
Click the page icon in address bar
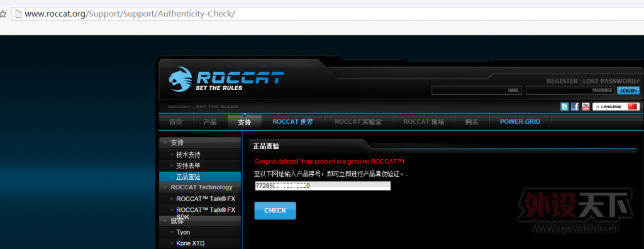coord(18,14)
